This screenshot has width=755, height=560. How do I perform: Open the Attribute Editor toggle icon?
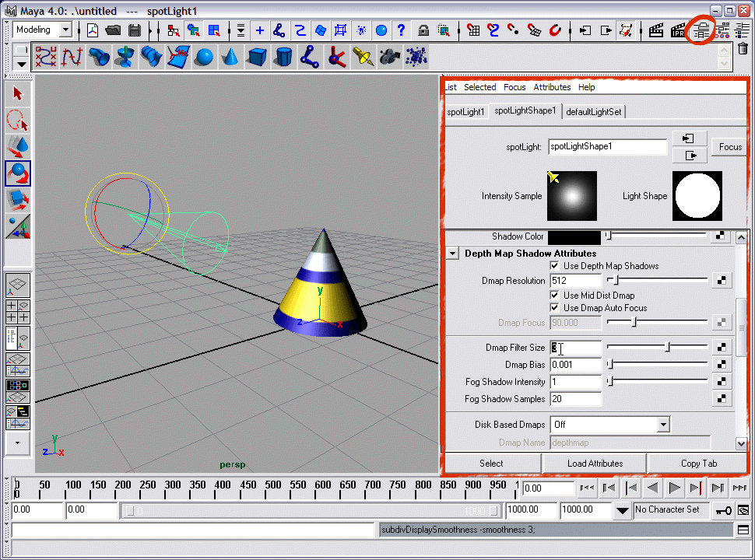pyautogui.click(x=702, y=31)
